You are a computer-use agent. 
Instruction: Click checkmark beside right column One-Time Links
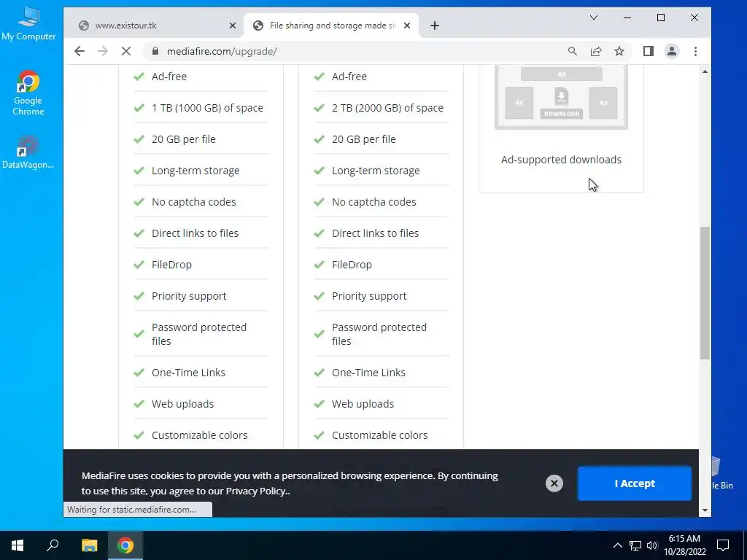tap(319, 373)
